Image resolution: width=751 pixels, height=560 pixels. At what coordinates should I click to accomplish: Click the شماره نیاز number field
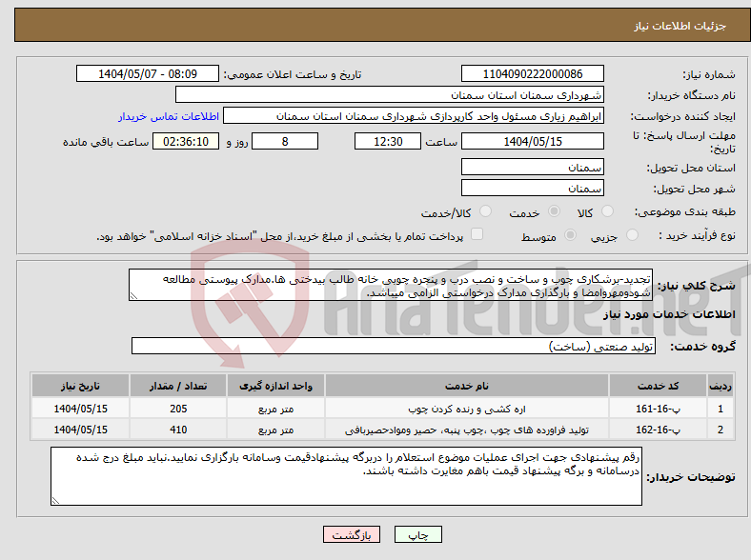(x=533, y=73)
